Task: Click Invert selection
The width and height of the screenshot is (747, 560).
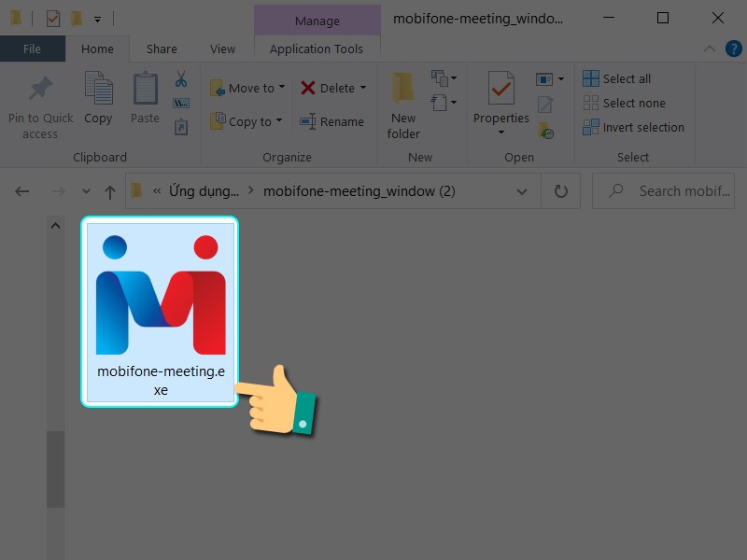Action: point(633,127)
